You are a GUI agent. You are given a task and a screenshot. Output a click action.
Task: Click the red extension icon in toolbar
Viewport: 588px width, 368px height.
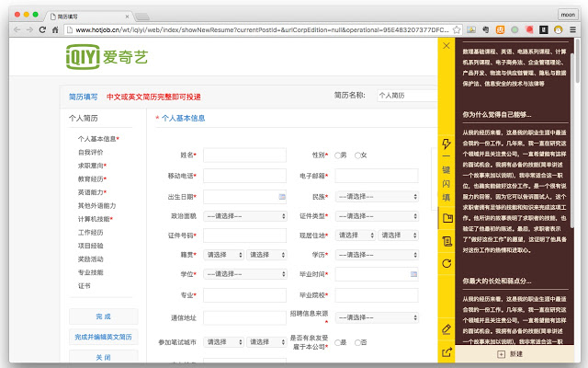point(529,29)
